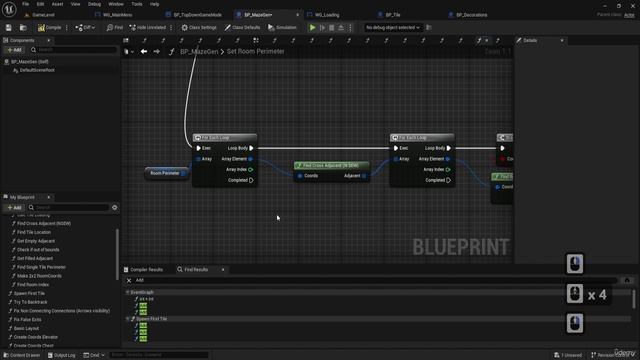Open the Tools menu
The image size is (640, 360).
point(137,4)
